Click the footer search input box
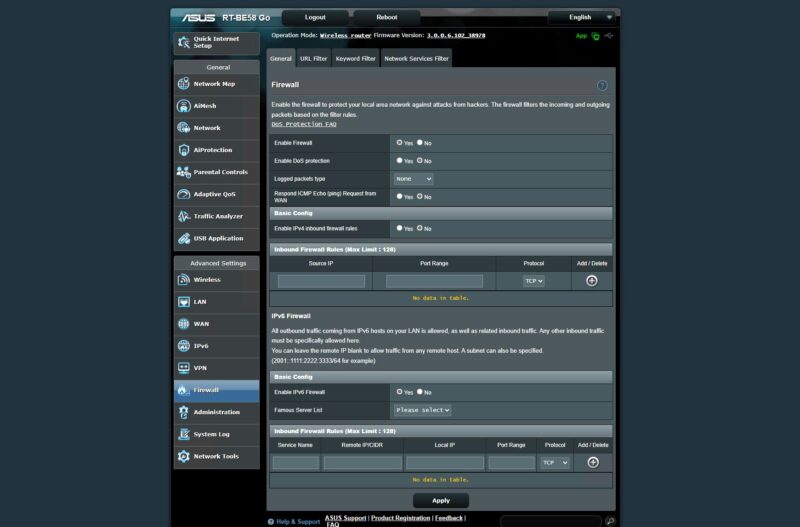 [x=551, y=521]
